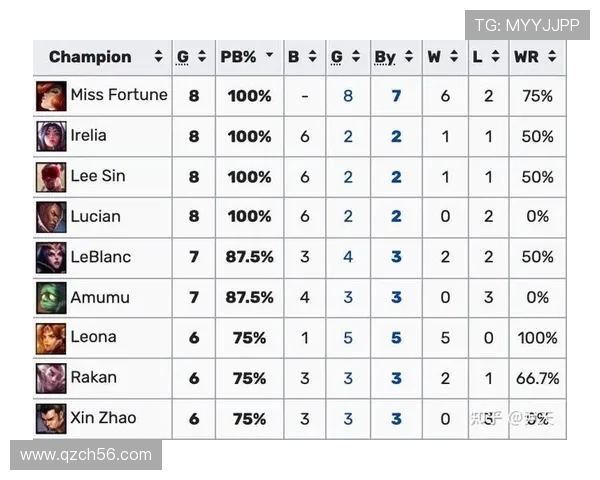Open Leona's 5 games played link
The width and height of the screenshot is (600, 480).
click(x=348, y=338)
